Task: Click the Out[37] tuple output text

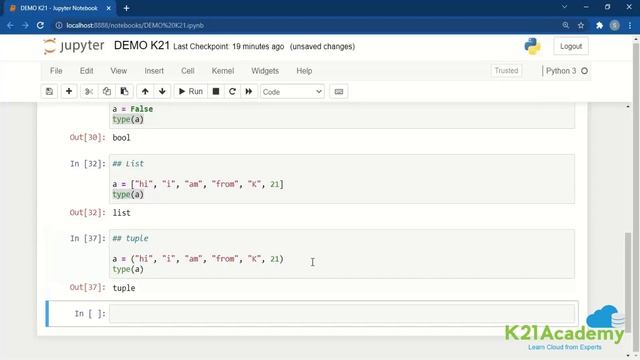Action: coord(124,288)
